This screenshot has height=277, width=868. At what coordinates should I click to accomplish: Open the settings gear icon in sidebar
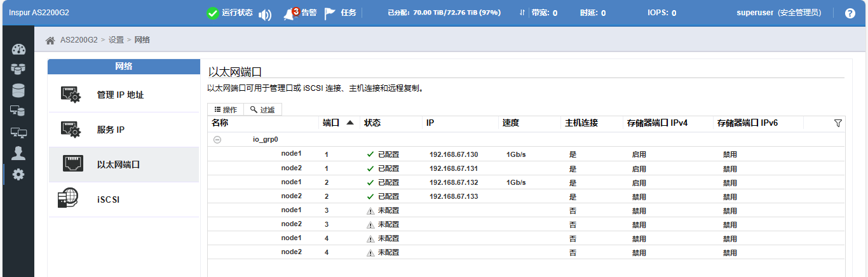click(x=18, y=174)
